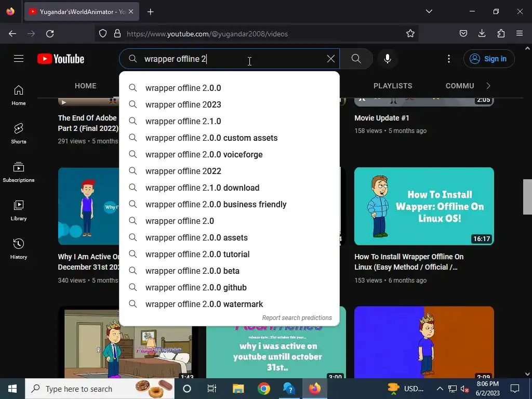Pick "wrapper offline 2.0.0 custom assets" suggestion
Viewport: 532px width, 399px height.
229,138
